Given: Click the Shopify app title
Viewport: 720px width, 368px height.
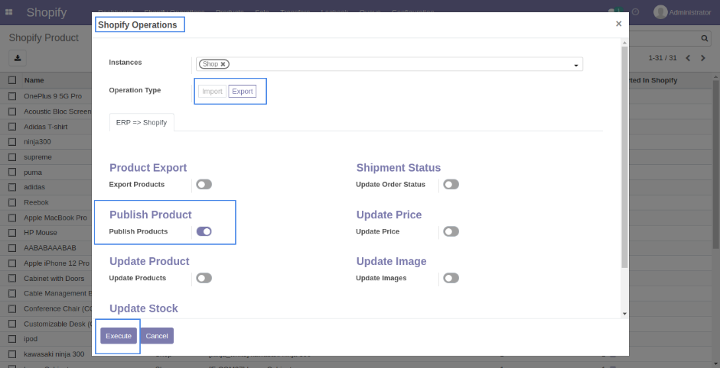Looking at the screenshot, I should point(46,12).
